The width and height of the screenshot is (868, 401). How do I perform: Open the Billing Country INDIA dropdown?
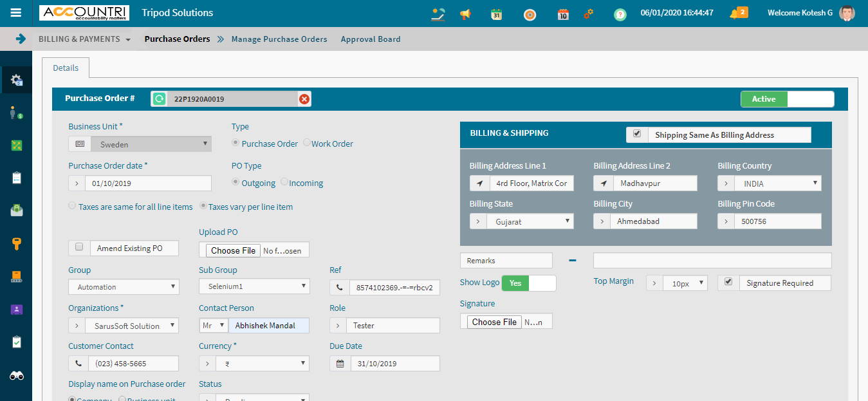pyautogui.click(x=779, y=183)
